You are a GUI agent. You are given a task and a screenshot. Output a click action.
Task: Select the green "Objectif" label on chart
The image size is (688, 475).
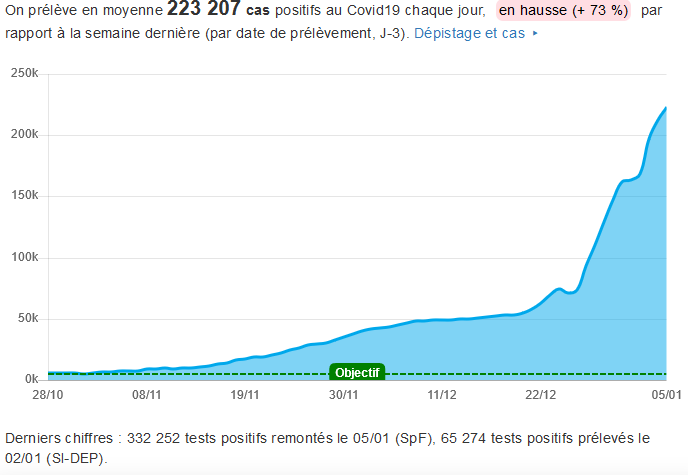click(357, 372)
